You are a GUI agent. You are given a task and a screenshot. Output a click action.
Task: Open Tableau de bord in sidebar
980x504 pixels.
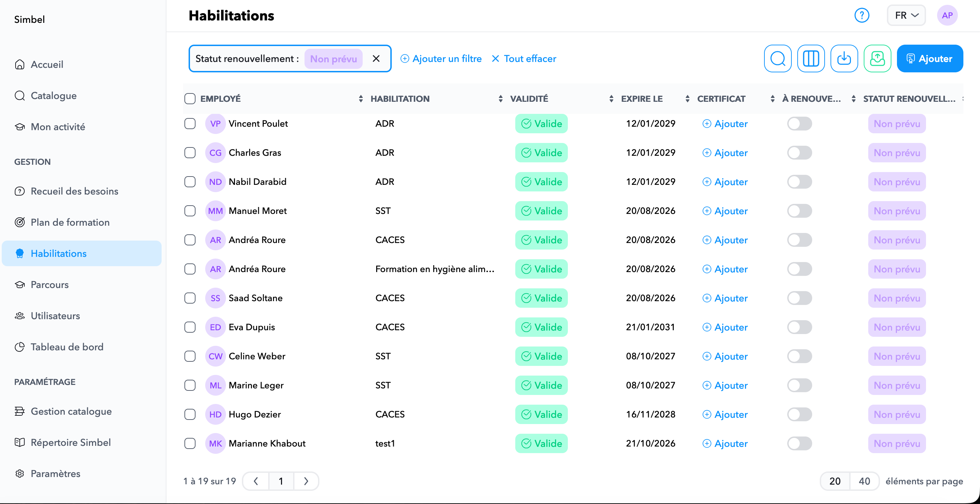click(66, 347)
